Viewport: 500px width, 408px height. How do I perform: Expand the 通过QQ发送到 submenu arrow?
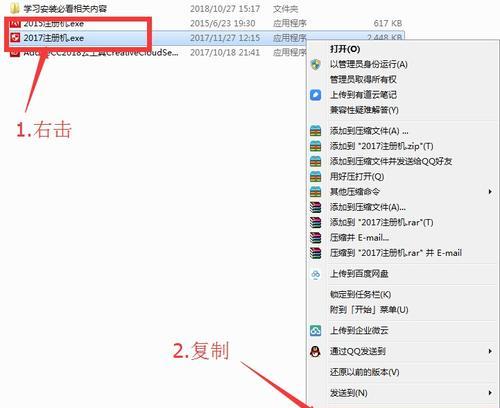[x=490, y=351]
